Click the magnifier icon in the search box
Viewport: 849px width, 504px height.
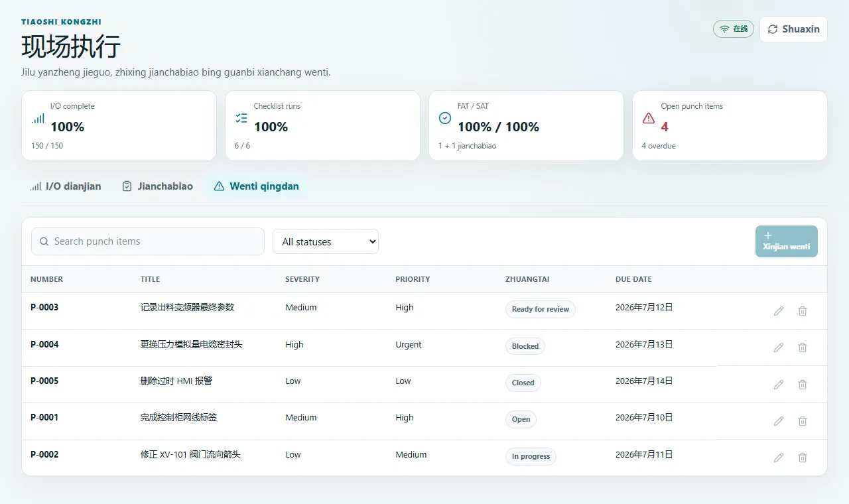coord(44,242)
